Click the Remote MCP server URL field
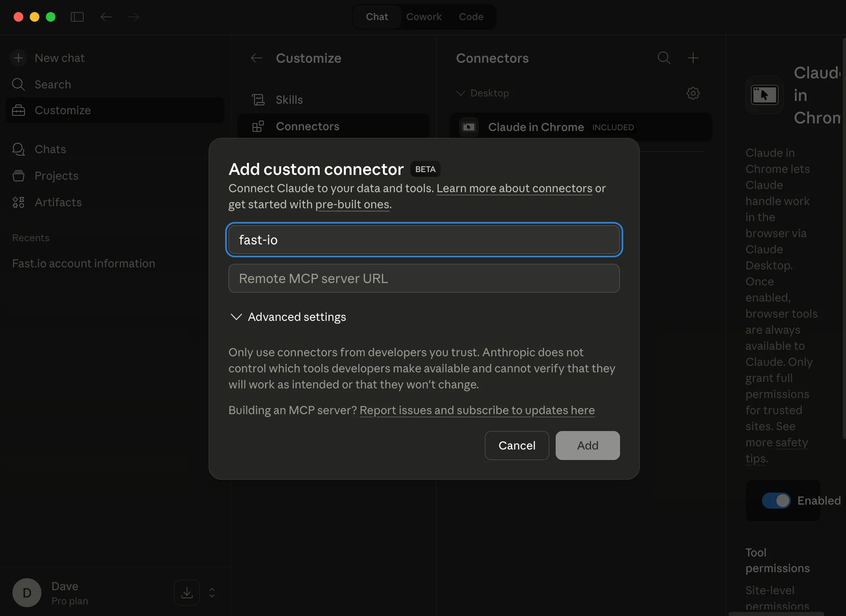Image resolution: width=846 pixels, height=616 pixels. coord(424,278)
